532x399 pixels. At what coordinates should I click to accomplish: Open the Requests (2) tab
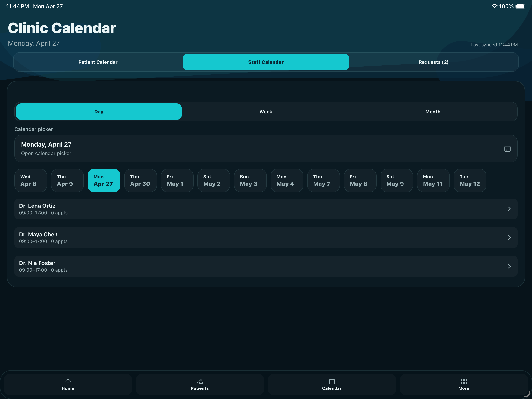coord(433,62)
